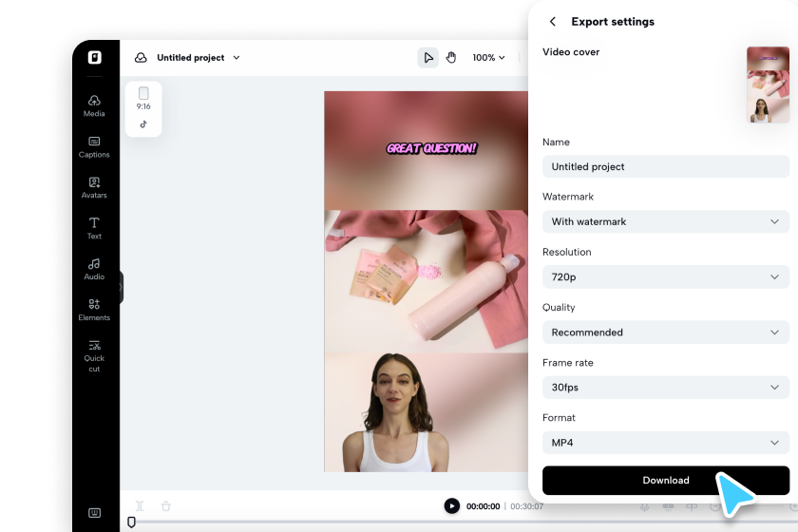Click the delete trash icon in timeline

166,506
